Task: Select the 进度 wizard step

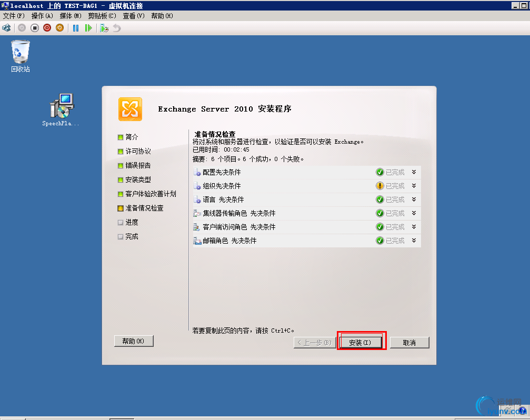Action: coord(132,222)
